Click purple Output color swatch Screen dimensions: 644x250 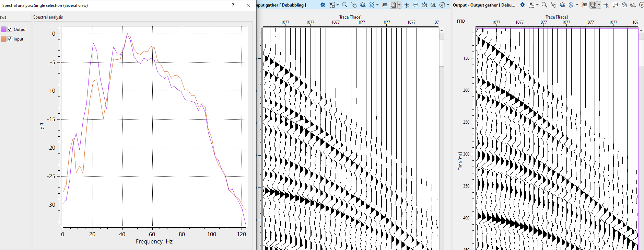(x=3, y=30)
